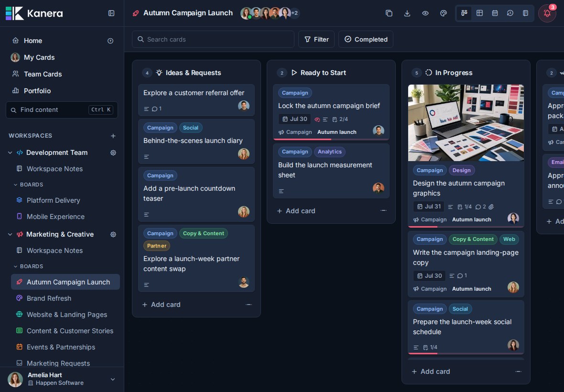The image size is (564, 392).
Task: Open the notifications bell
Action: pos(547,13)
